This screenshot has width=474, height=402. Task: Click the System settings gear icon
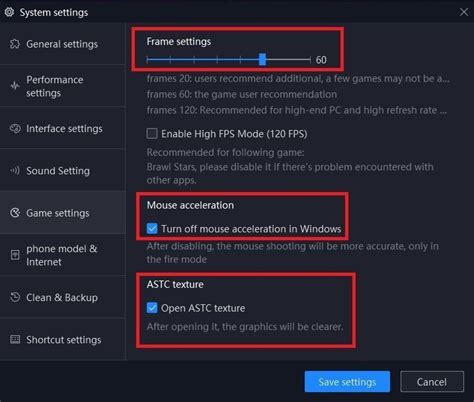9,12
